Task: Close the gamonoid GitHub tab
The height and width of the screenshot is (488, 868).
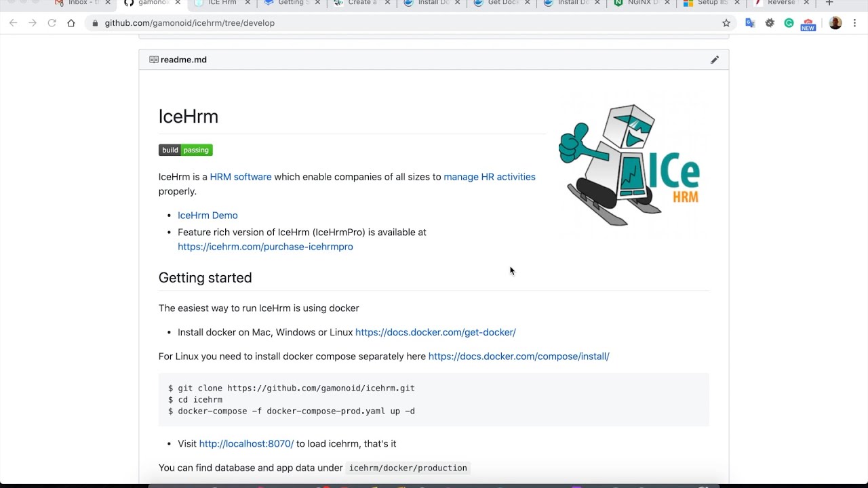Action: pos(178,3)
